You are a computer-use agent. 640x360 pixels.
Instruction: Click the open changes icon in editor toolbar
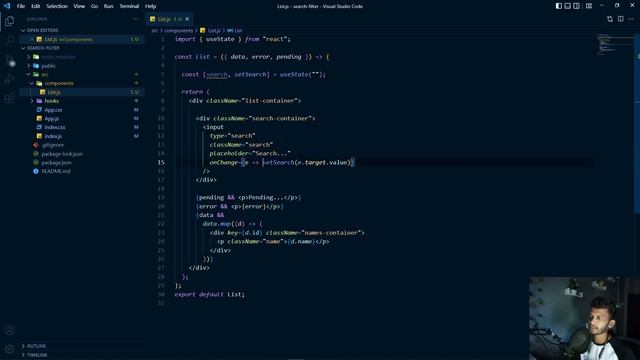(x=610, y=19)
